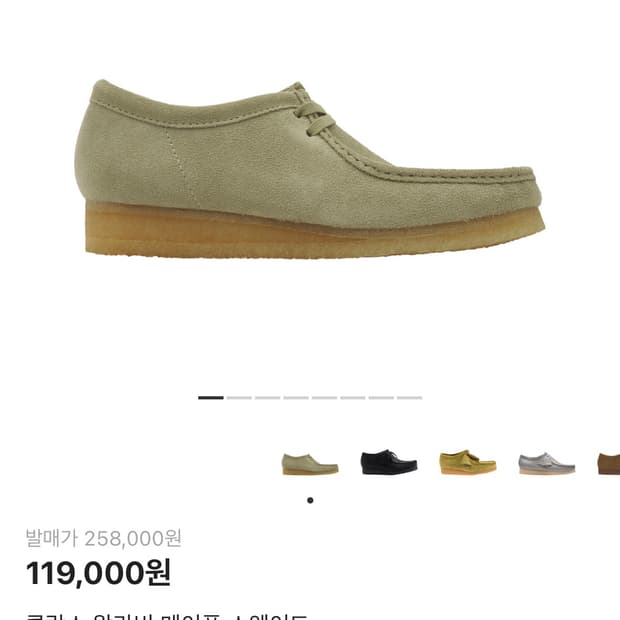The width and height of the screenshot is (620, 620).
Task: Choose the black shoe color thumbnail
Action: tap(389, 462)
